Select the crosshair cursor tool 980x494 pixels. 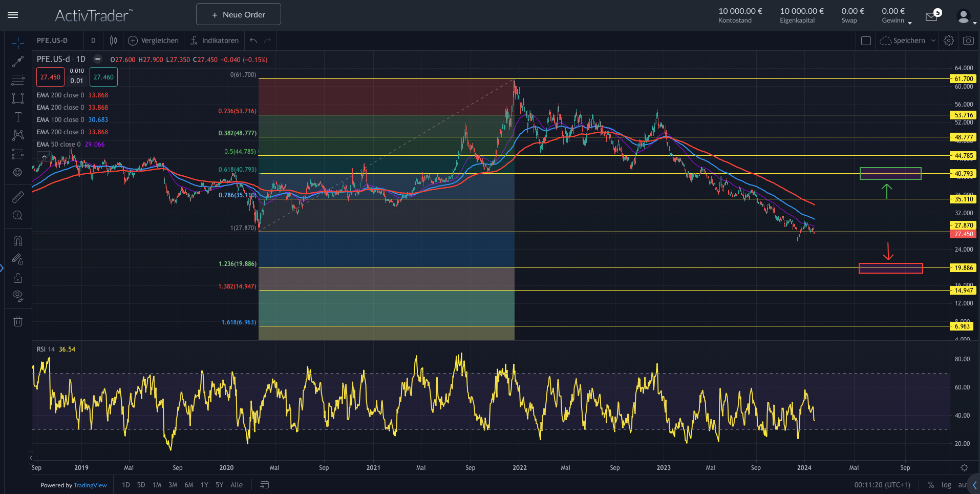pyautogui.click(x=18, y=43)
